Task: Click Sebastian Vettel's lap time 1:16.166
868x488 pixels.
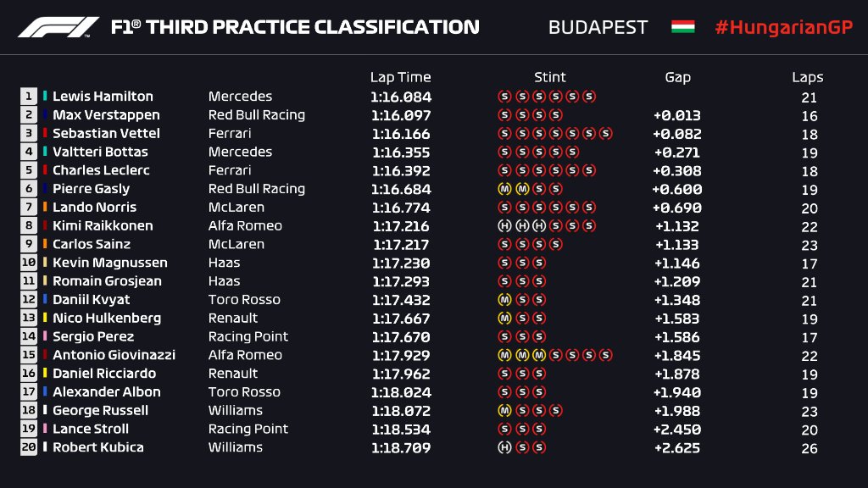Action: coord(400,134)
